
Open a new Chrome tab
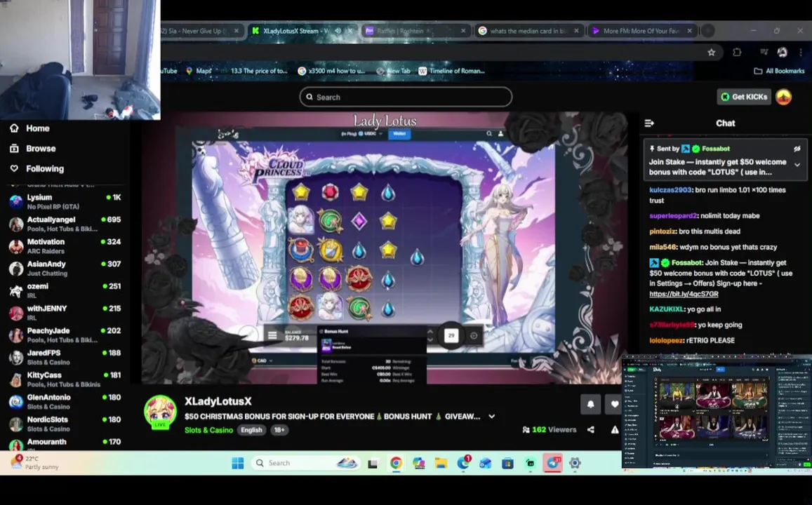708,31
